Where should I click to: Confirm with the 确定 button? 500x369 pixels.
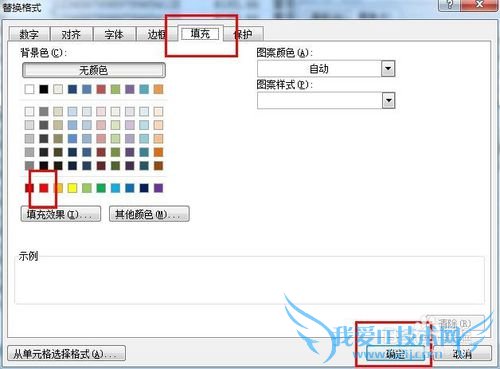[396, 354]
